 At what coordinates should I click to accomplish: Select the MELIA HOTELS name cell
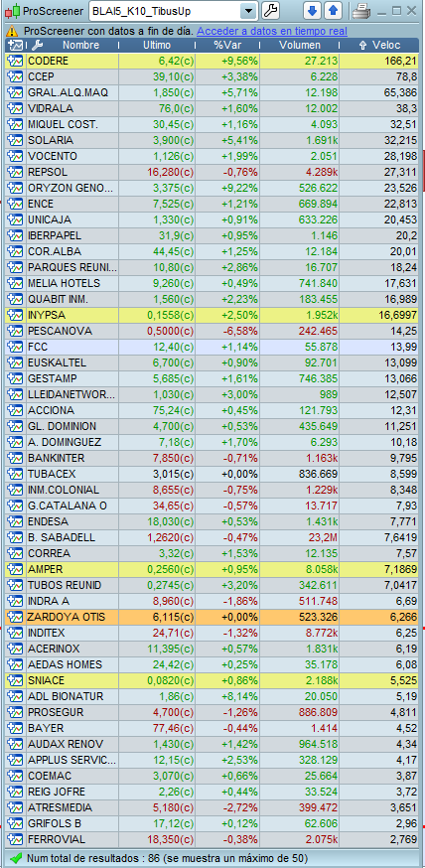[x=72, y=283]
